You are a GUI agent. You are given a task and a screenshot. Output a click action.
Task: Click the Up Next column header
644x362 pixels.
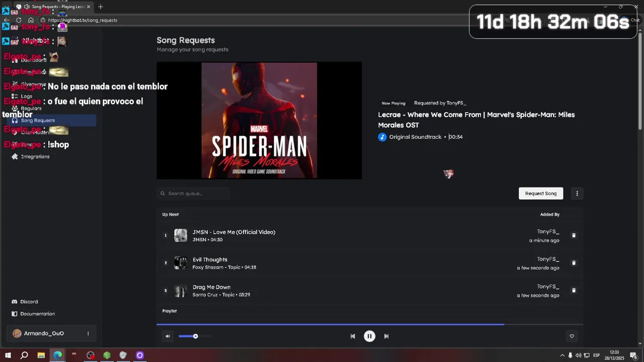(171, 215)
